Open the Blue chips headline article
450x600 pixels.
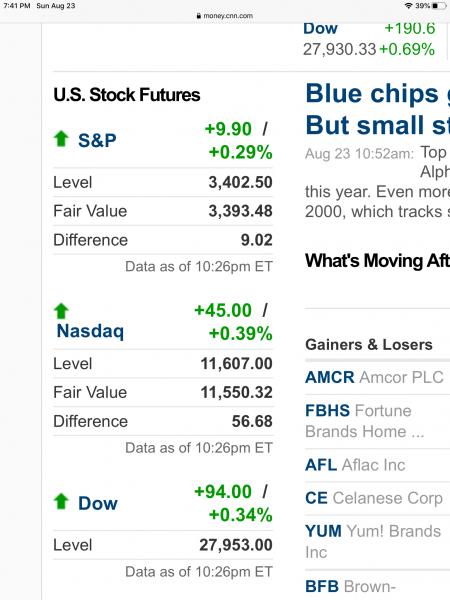click(x=378, y=109)
